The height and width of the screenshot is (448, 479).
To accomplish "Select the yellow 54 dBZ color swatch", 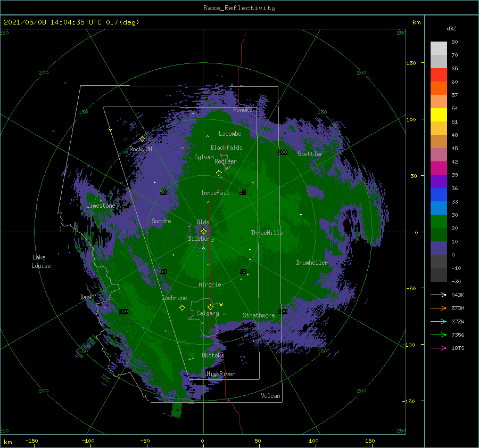I will [439, 115].
